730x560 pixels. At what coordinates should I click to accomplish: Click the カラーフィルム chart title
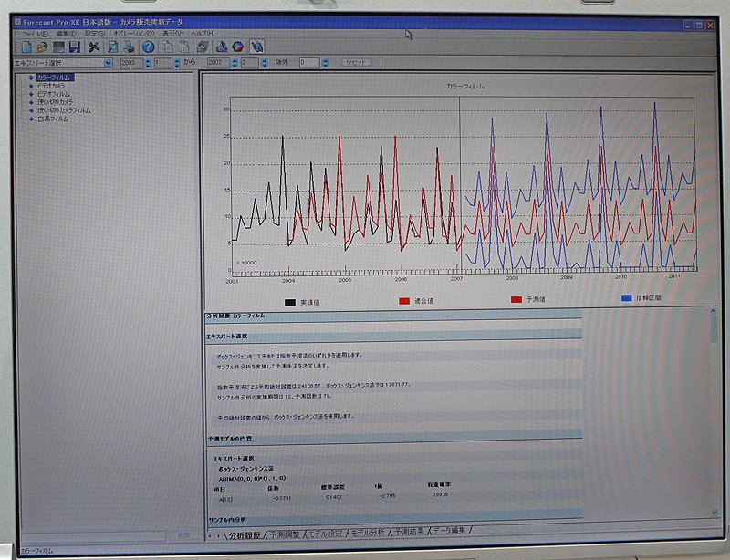click(465, 87)
